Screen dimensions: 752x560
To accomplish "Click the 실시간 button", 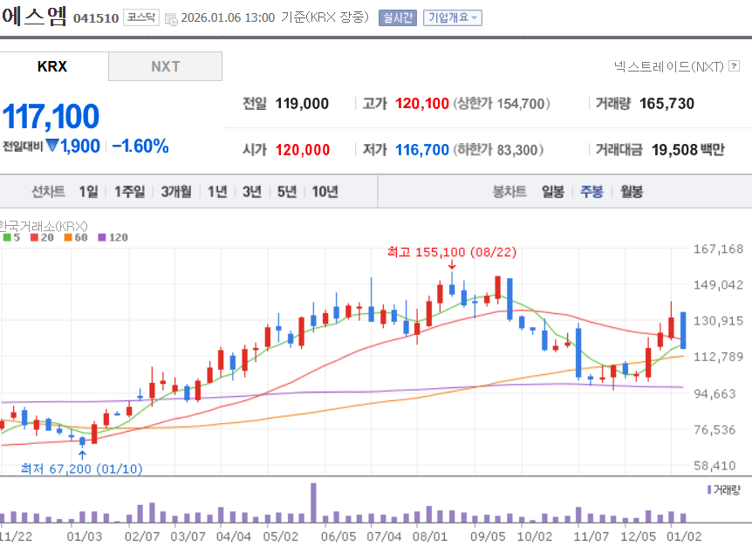I will [398, 17].
